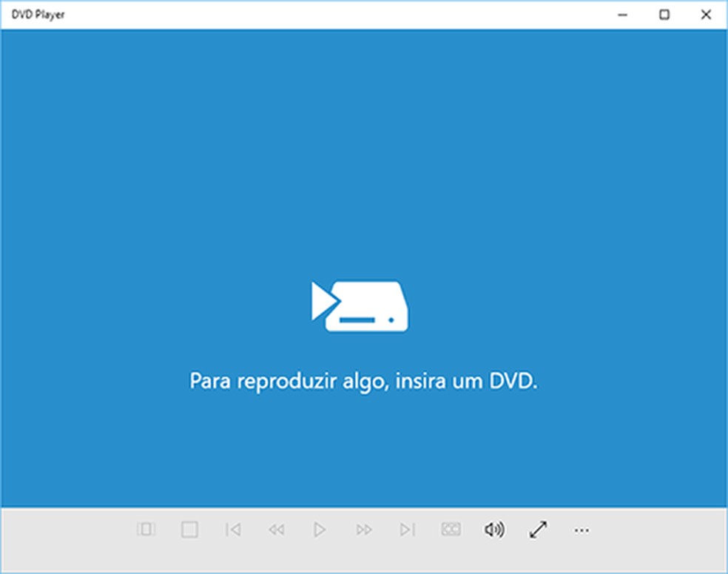Enter full screen with the diagonal arrows icon

539,530
